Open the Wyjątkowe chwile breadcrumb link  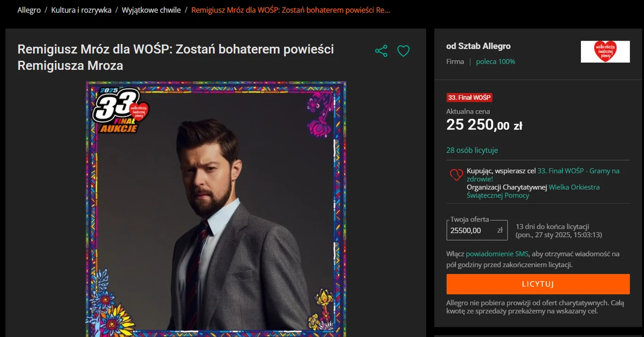click(151, 9)
